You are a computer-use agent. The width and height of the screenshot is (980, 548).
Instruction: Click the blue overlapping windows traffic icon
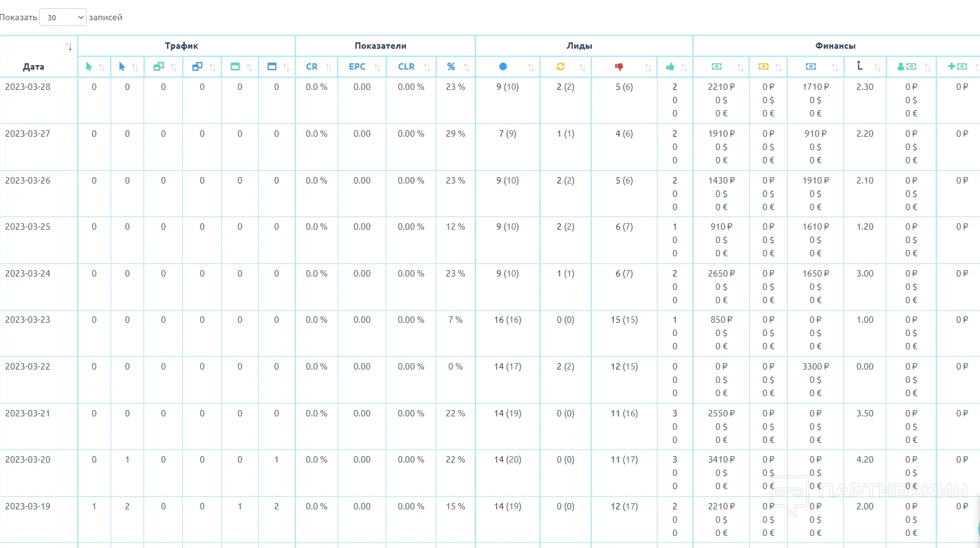coord(197,66)
